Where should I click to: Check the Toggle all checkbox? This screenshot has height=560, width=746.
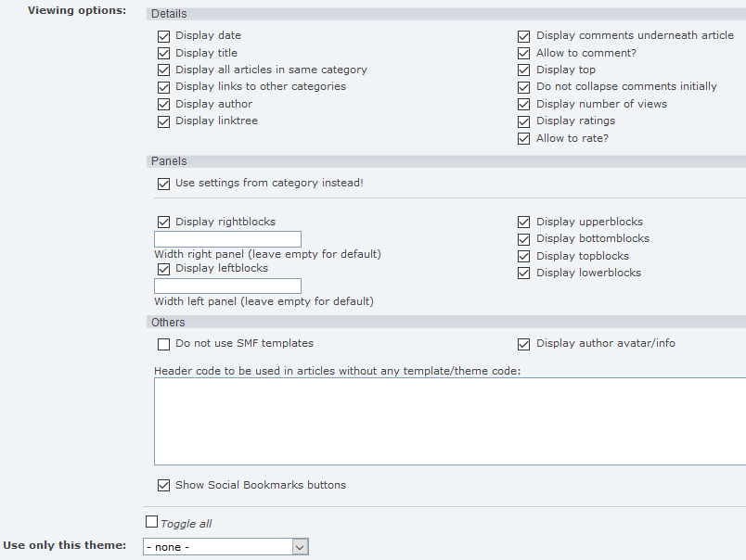pyautogui.click(x=152, y=522)
